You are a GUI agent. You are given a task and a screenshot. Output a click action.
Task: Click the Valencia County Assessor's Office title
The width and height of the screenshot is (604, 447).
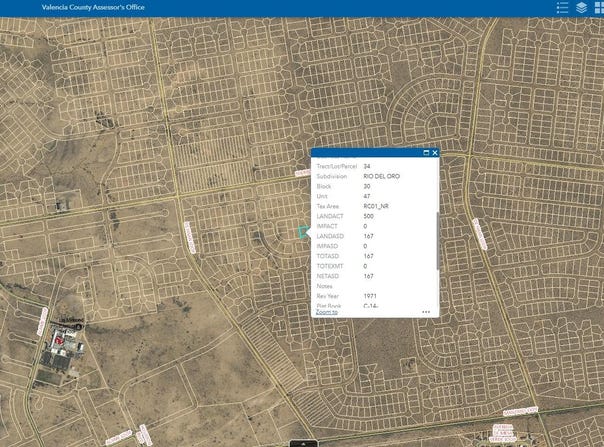point(93,7)
